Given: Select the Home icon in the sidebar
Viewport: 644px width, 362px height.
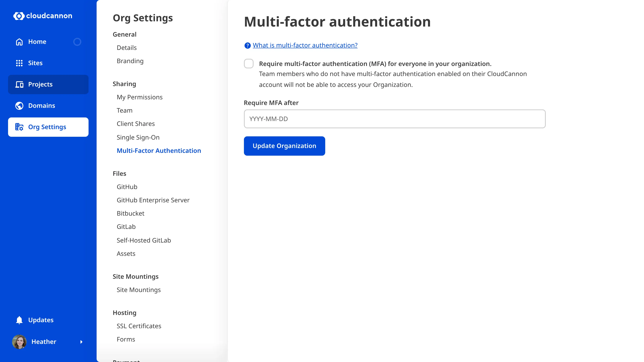Looking at the screenshot, I should pyautogui.click(x=19, y=41).
